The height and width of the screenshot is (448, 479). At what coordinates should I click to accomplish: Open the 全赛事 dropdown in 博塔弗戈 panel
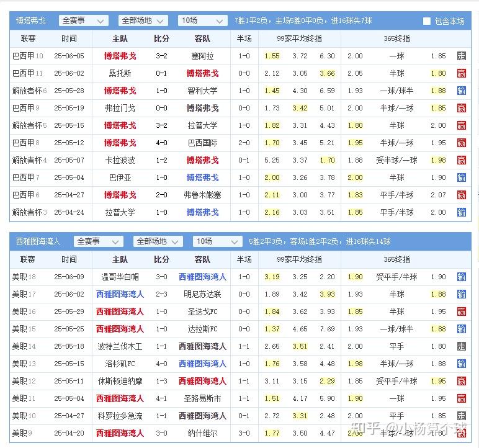[x=84, y=20]
